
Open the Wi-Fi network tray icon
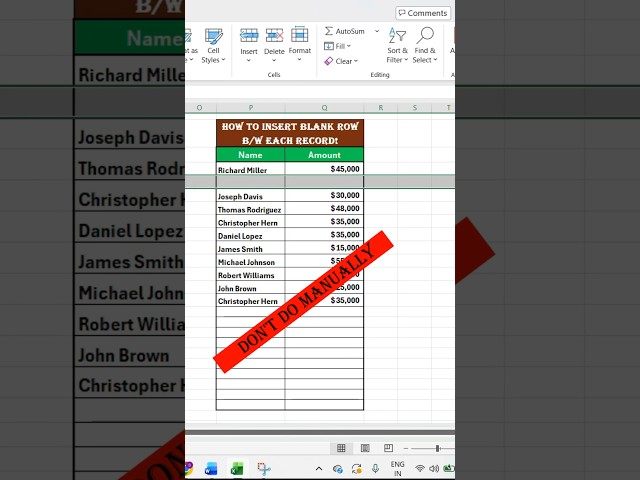(x=419, y=469)
